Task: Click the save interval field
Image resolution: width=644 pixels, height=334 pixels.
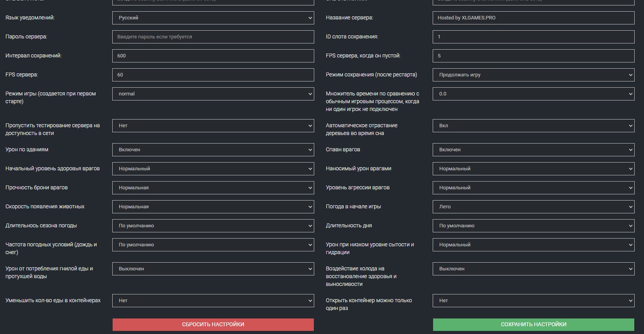Action: [213, 56]
